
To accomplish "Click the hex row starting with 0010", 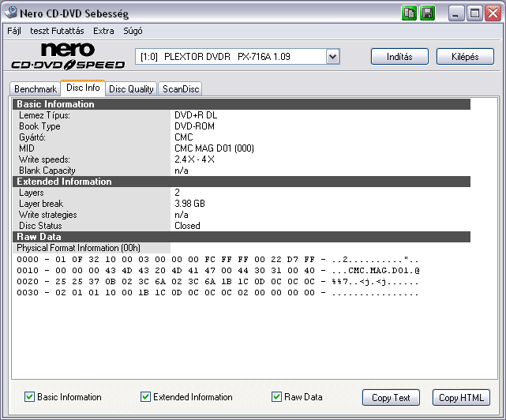I will click(218, 271).
